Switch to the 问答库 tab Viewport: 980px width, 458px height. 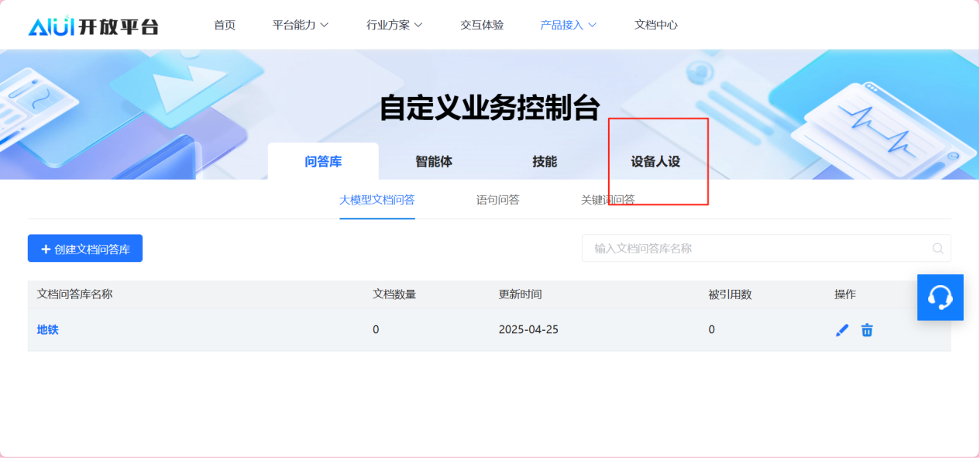pos(323,162)
